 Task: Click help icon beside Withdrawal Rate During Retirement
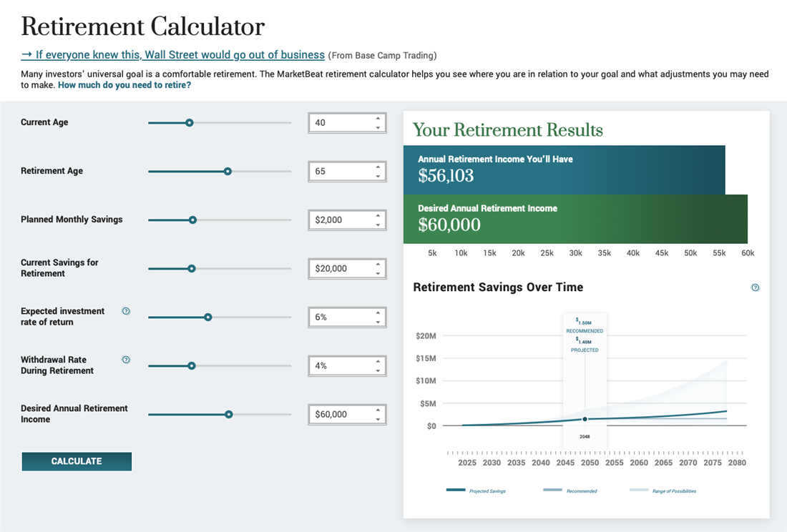pyautogui.click(x=127, y=360)
